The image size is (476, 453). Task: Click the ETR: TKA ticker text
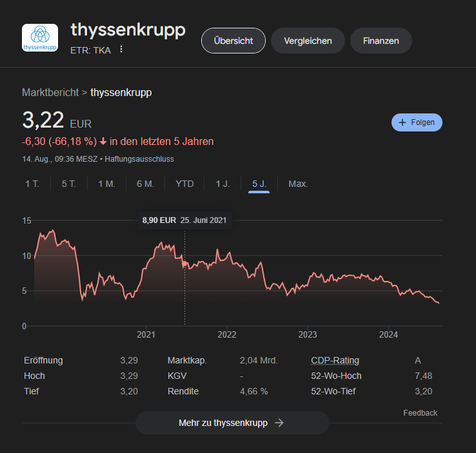click(x=90, y=50)
